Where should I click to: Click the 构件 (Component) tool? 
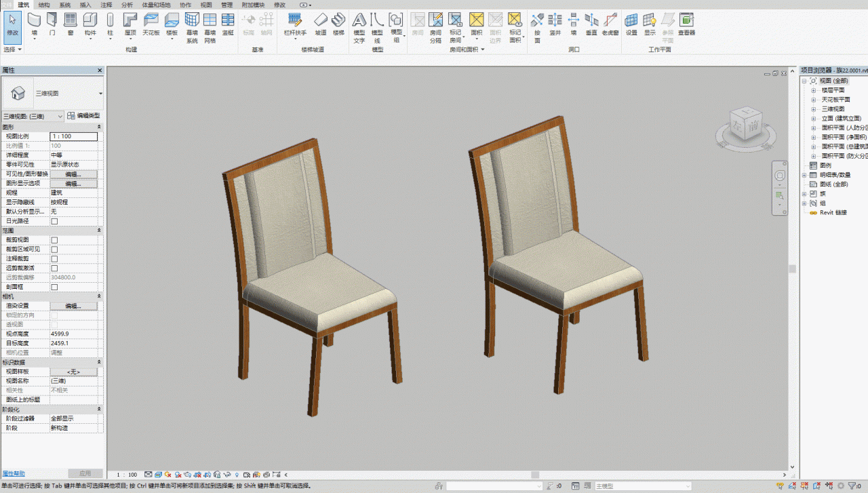pyautogui.click(x=90, y=25)
